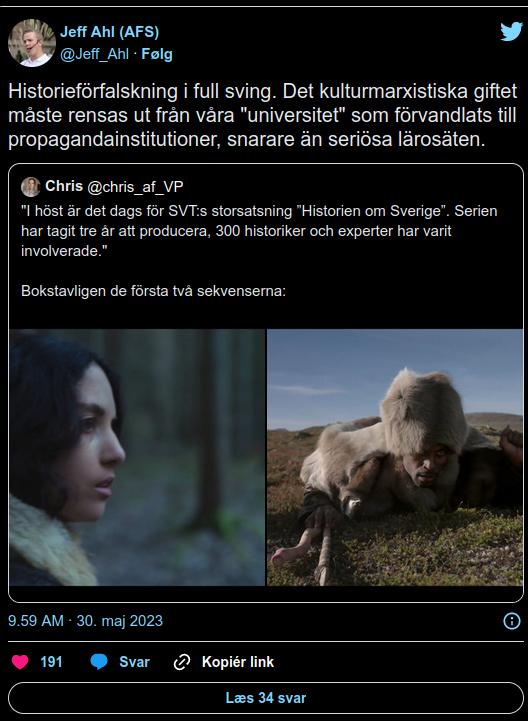Open Jeff Ahl's profile avatar
Screen dimensions: 528x721
(32, 43)
